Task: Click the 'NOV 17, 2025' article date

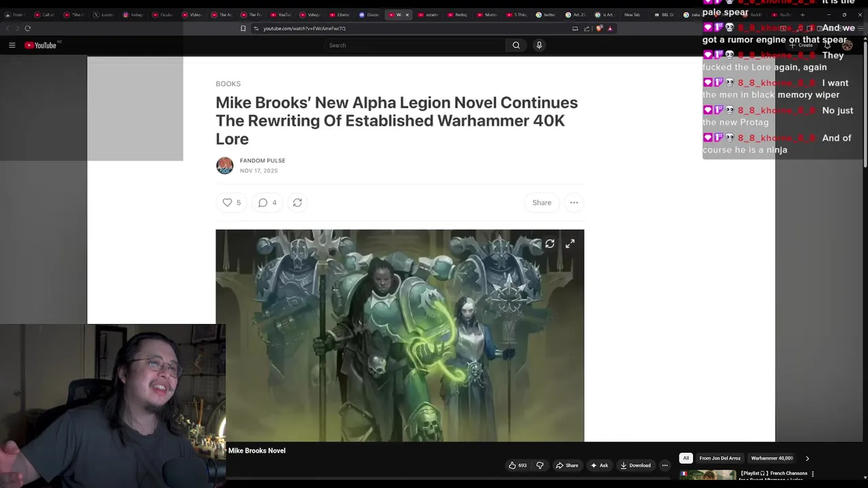Action: point(258,171)
